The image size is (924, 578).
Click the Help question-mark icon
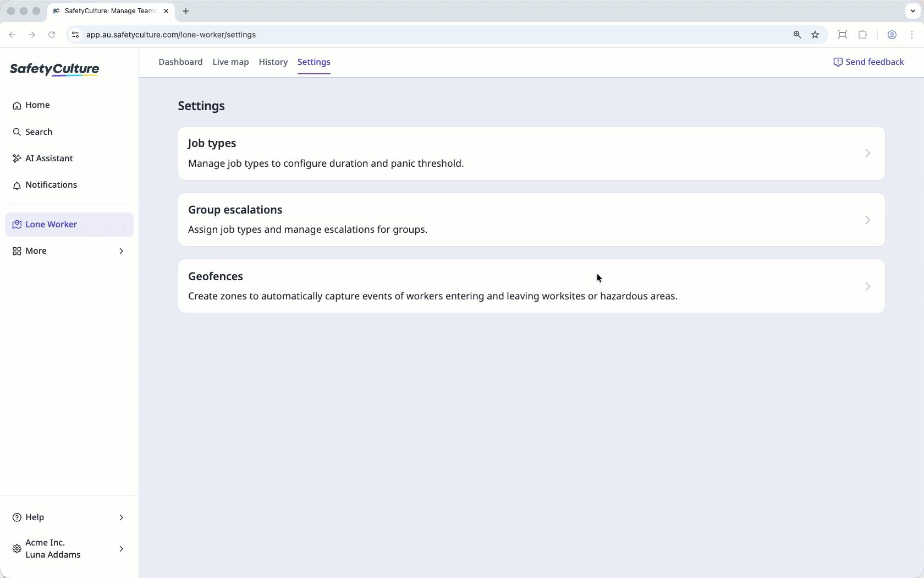[17, 517]
